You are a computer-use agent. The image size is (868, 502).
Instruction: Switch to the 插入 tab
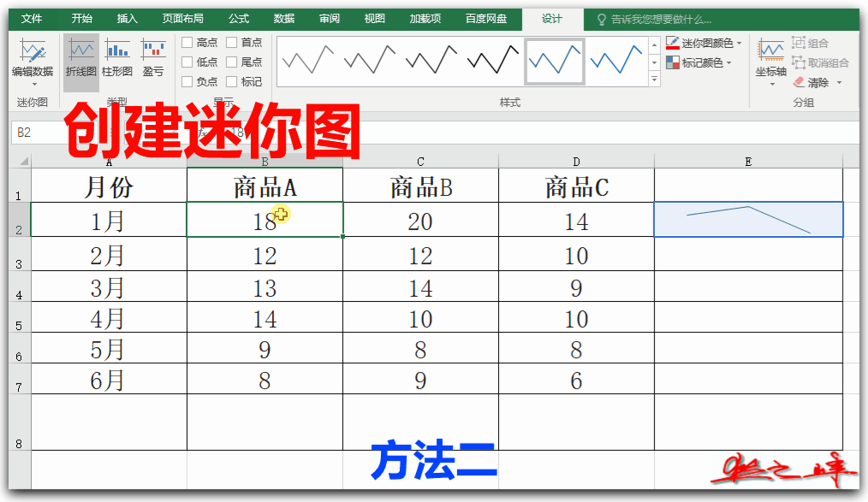coord(127,19)
